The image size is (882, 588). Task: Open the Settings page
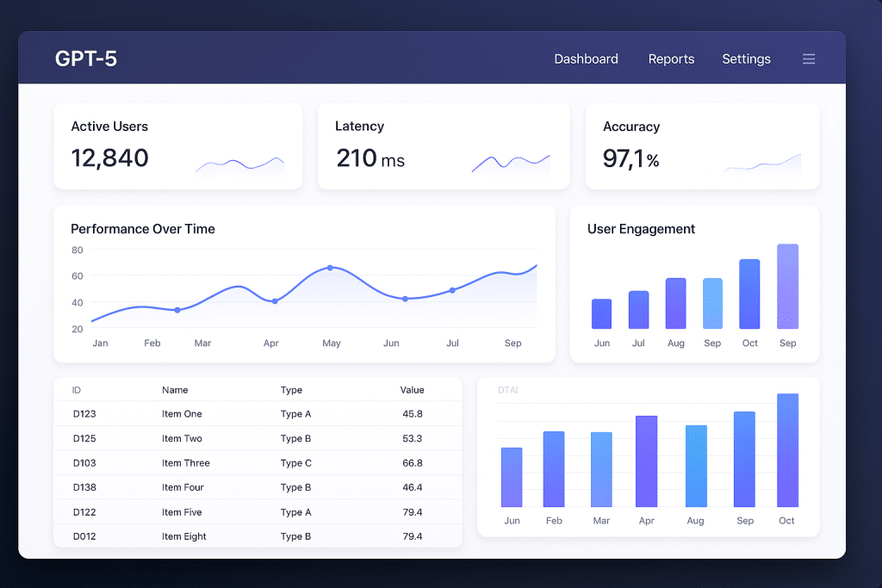(x=746, y=59)
